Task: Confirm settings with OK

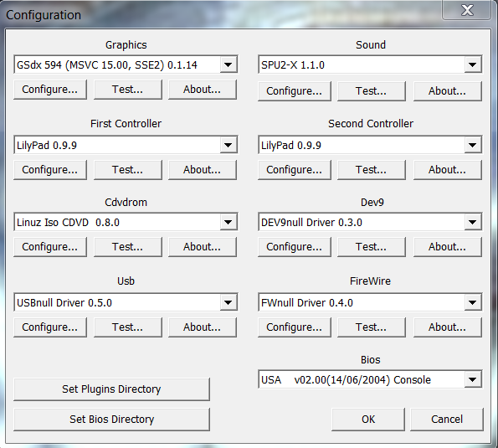Action: pos(368,420)
